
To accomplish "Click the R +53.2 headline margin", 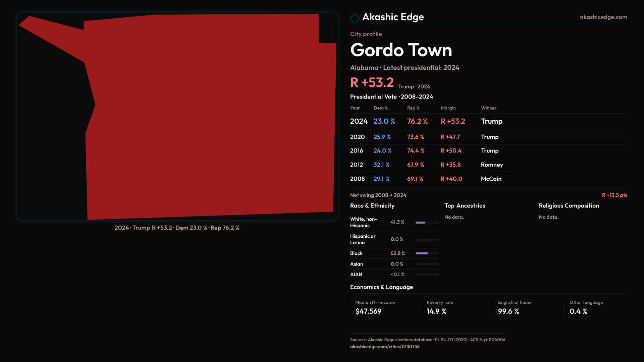I will pos(372,82).
